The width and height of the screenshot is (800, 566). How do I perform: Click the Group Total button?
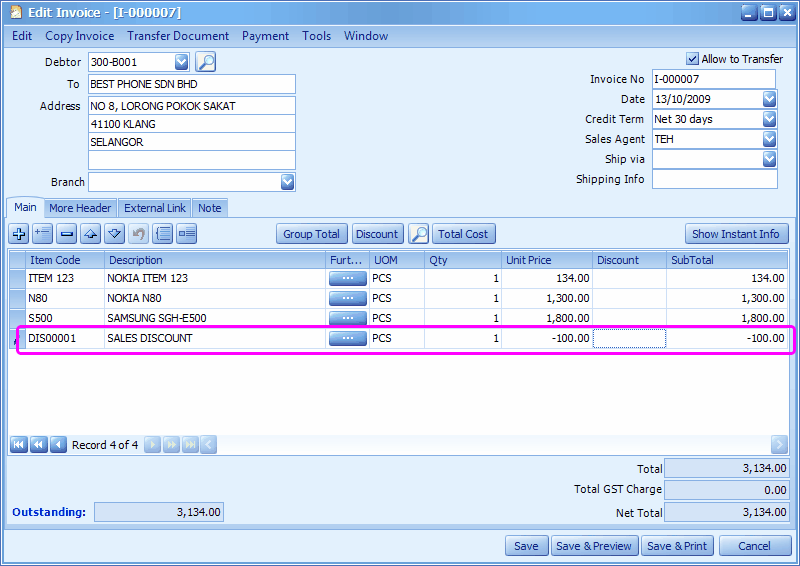tap(312, 234)
